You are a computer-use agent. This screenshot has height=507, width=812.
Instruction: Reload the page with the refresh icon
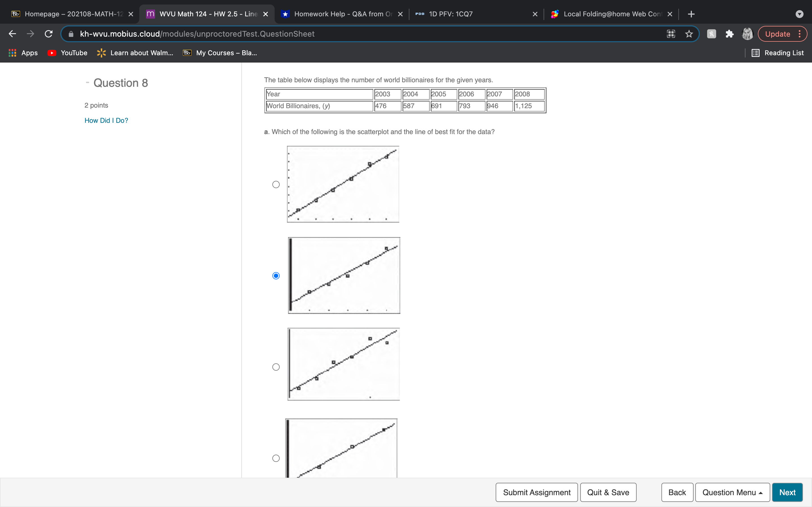coord(48,34)
